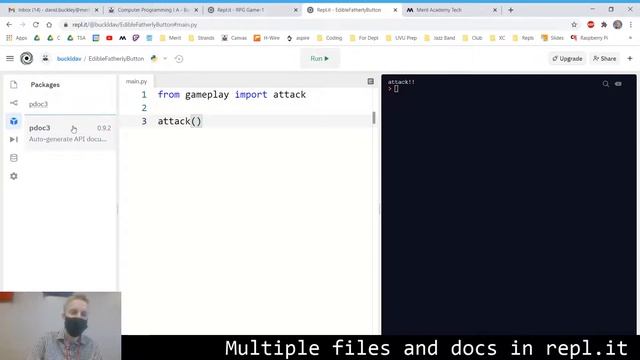Click code line 1 import statement
This screenshot has width=640, height=360.
tap(232, 95)
